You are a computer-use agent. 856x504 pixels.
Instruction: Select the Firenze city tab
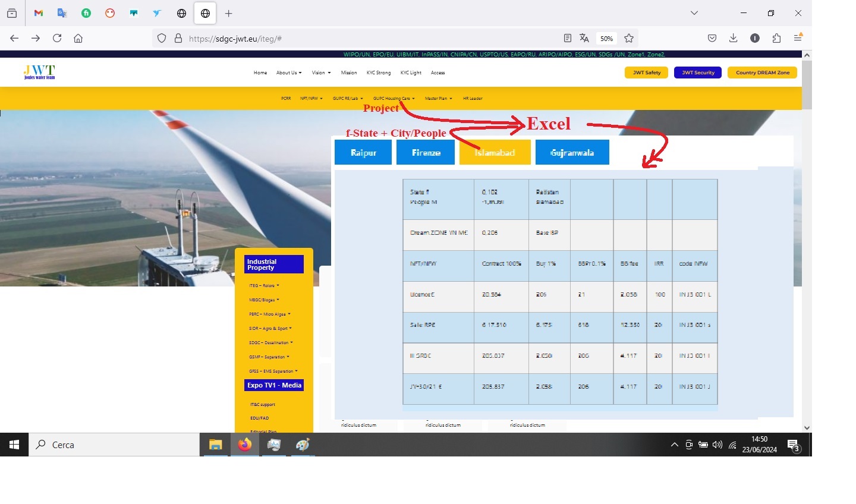(x=426, y=152)
